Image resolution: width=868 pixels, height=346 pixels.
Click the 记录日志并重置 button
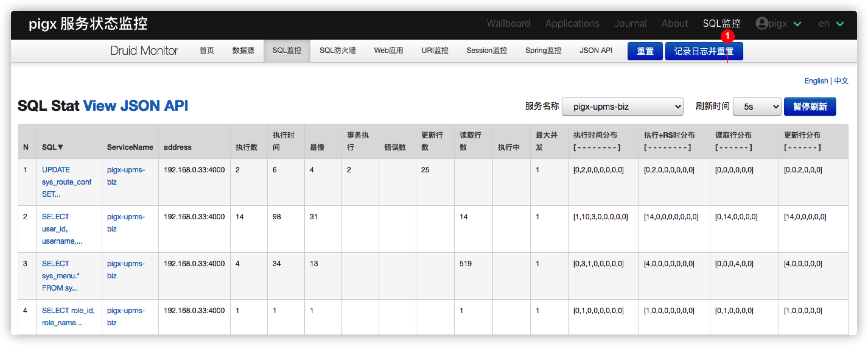(704, 51)
